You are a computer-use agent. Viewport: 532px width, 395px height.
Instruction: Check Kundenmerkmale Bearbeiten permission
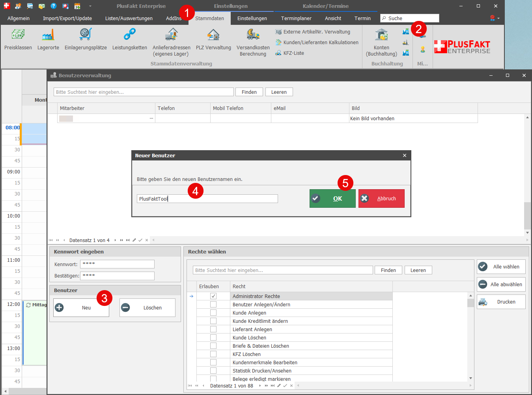(213, 362)
